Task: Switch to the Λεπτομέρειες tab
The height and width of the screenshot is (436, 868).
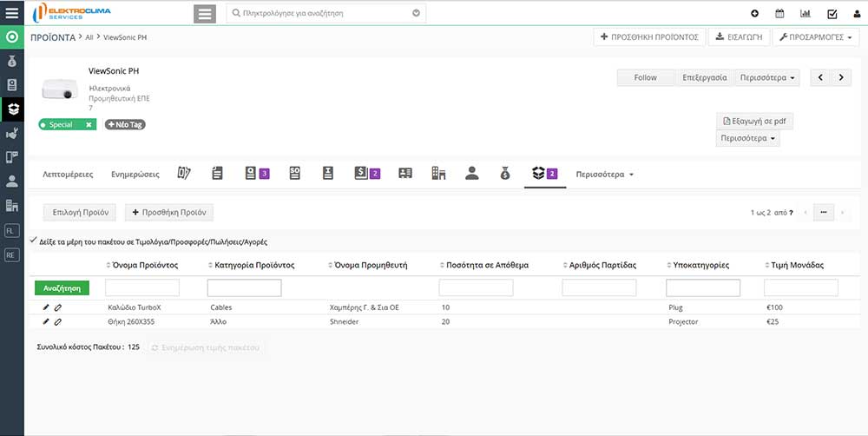Action: [x=68, y=174]
